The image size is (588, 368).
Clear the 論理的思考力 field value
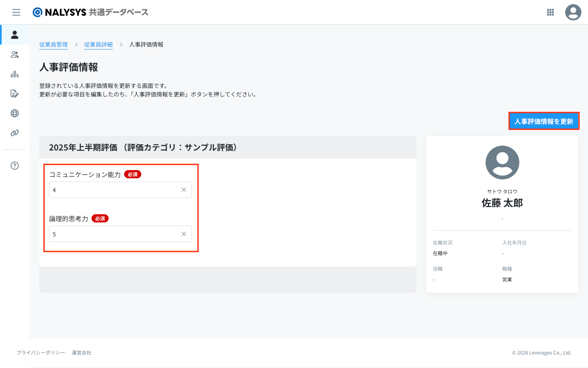[x=184, y=234]
